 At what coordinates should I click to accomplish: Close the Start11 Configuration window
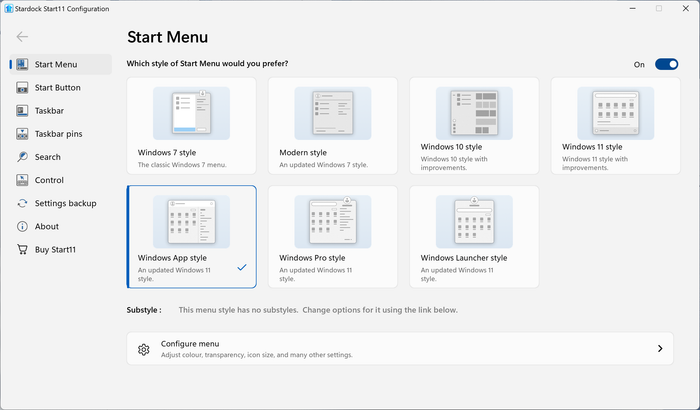pos(686,8)
